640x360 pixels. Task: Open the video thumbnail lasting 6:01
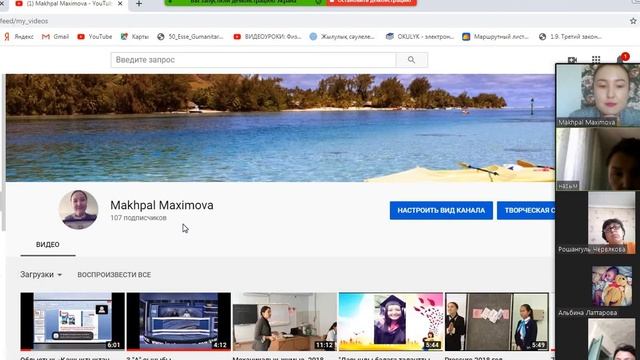click(72, 321)
